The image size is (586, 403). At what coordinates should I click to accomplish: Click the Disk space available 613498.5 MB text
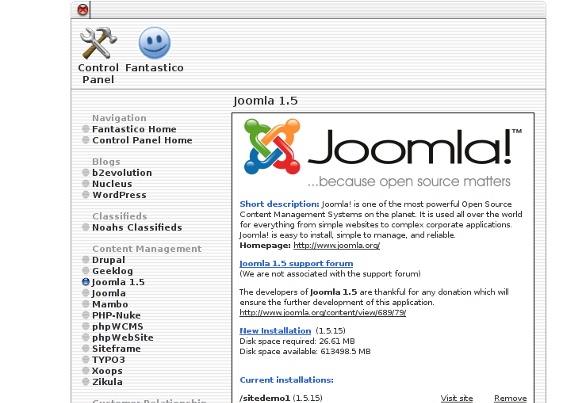pos(305,351)
